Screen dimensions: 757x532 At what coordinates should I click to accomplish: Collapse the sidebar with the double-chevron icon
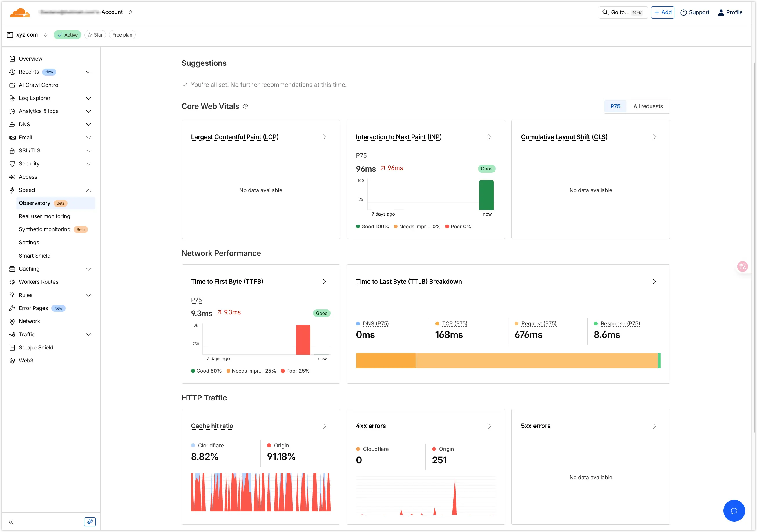point(11,522)
